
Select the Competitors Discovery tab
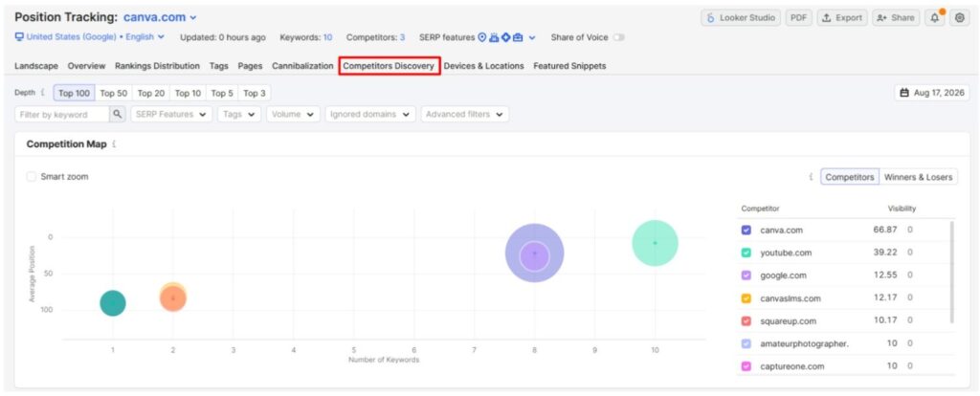click(x=389, y=66)
